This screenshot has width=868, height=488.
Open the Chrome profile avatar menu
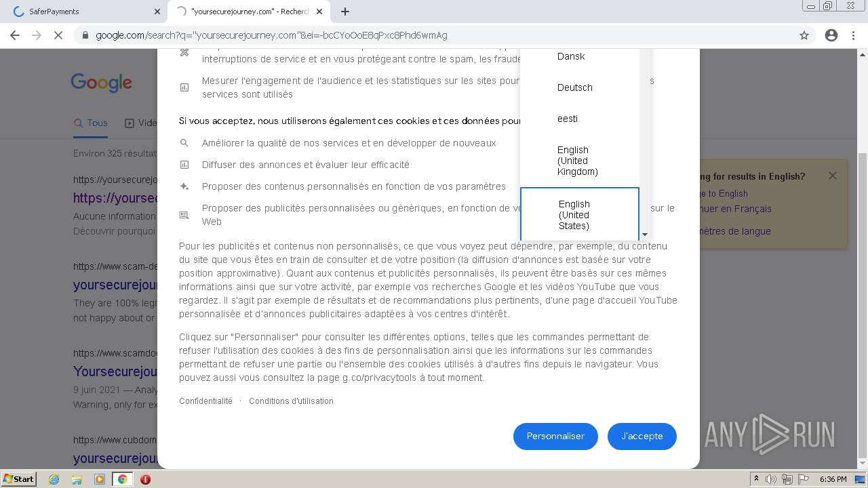(831, 35)
